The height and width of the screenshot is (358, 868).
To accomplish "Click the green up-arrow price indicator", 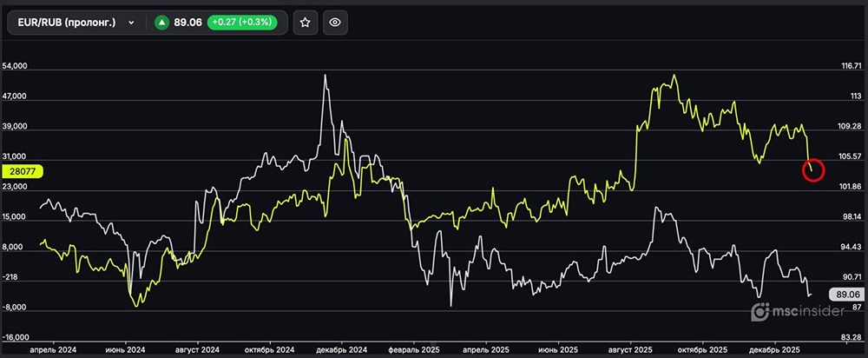I will pos(161,23).
